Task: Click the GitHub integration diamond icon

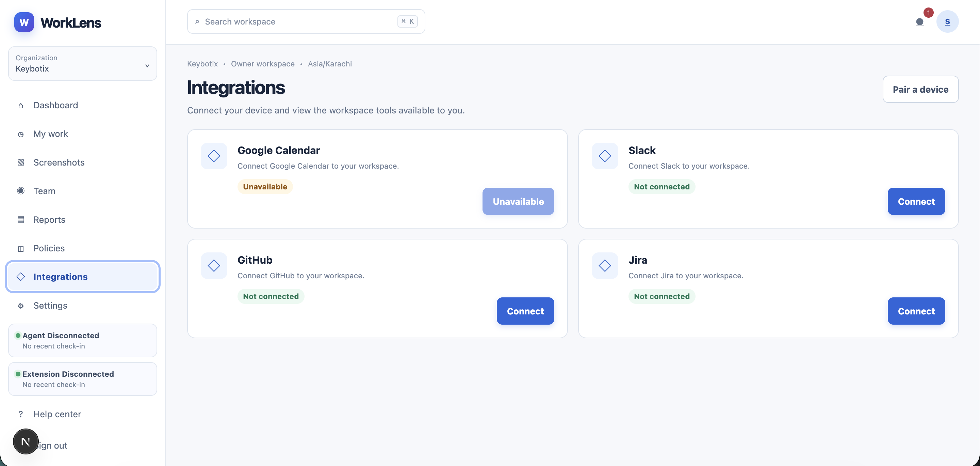Action: click(214, 265)
